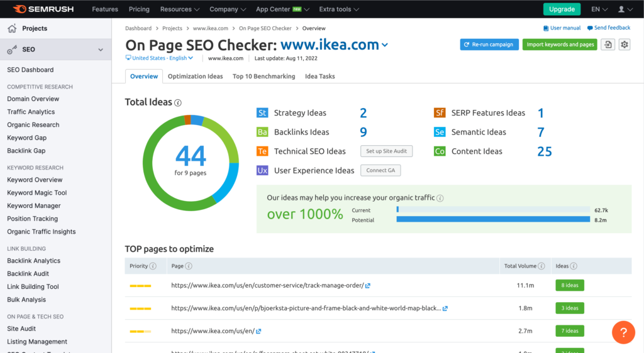Switch to Top 10 Benchmarking tab
This screenshot has height=353, width=644.
[x=264, y=76]
